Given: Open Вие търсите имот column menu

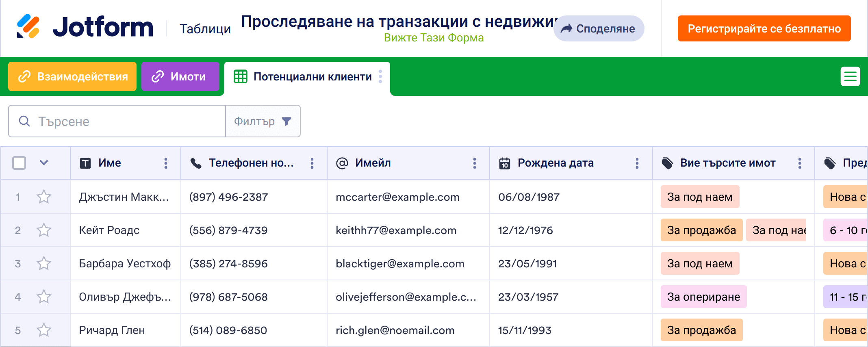Looking at the screenshot, I should [x=799, y=163].
